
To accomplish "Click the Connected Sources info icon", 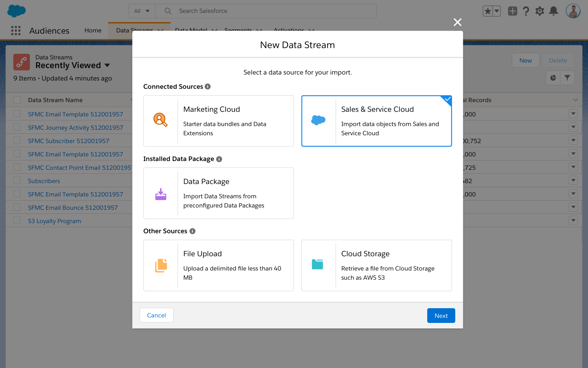I will tap(208, 86).
